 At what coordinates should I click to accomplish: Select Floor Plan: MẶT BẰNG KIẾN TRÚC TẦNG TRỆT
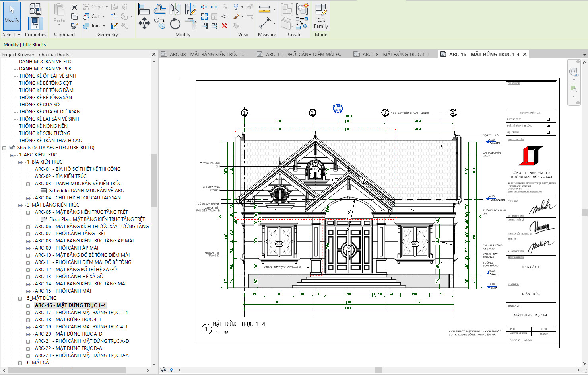[97, 219]
